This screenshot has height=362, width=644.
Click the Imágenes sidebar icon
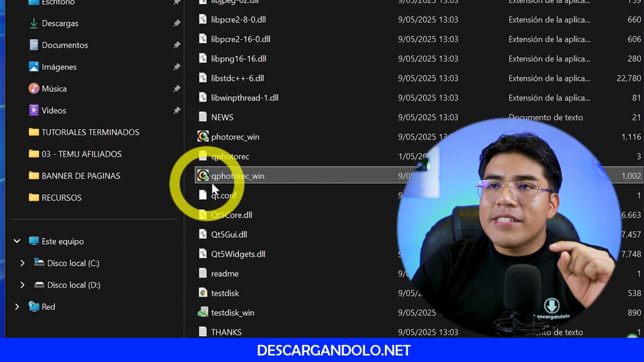34,67
